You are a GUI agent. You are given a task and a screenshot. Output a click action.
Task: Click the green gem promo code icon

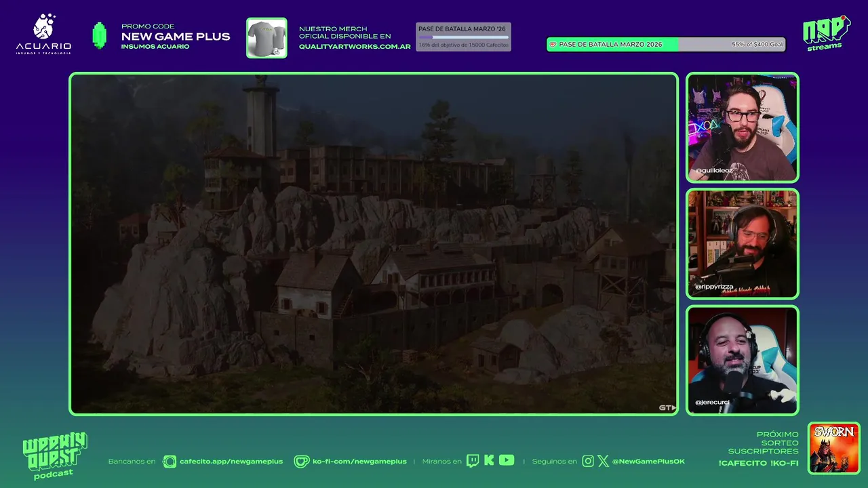pyautogui.click(x=100, y=36)
